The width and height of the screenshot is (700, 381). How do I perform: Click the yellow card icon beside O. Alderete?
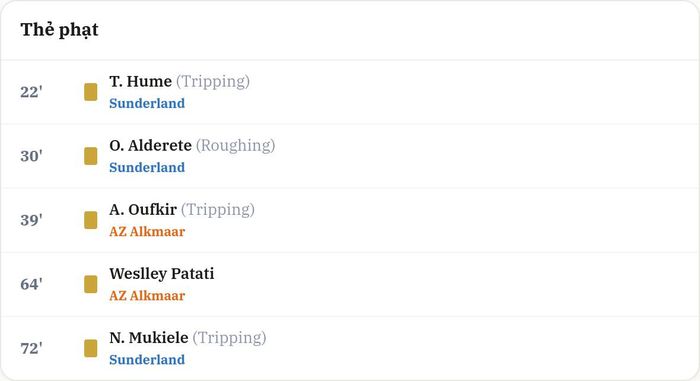coord(91,156)
